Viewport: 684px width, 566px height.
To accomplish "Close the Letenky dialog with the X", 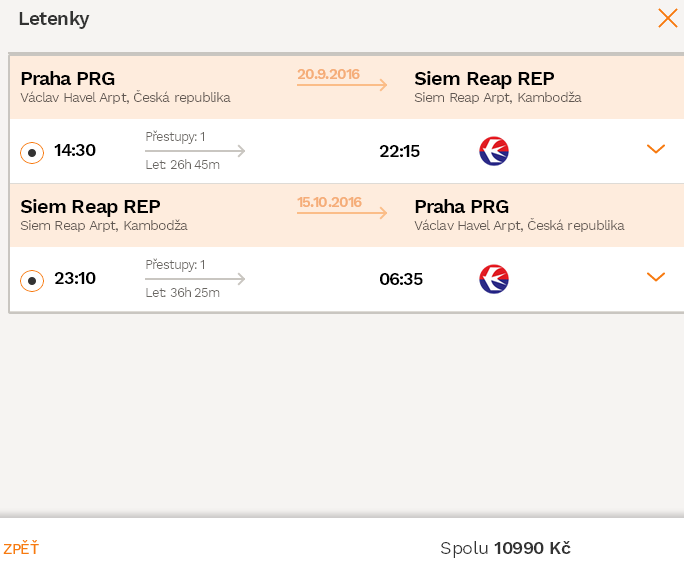I will 667,18.
